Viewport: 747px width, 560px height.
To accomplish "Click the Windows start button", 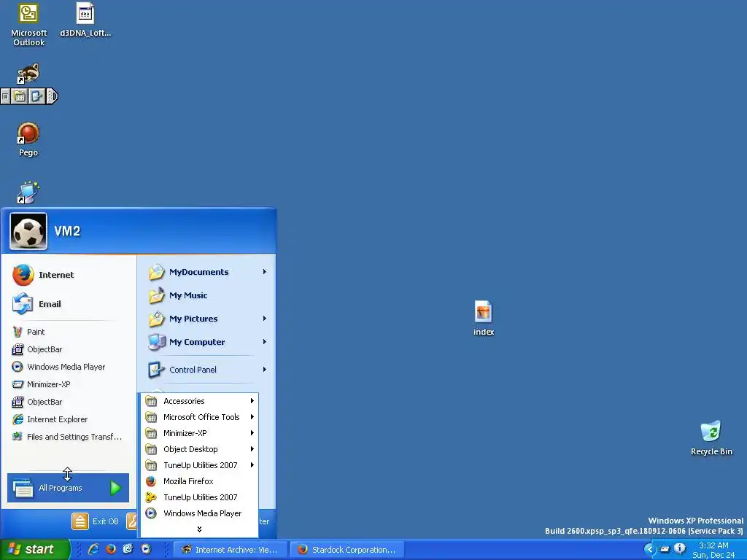I will click(x=35, y=550).
